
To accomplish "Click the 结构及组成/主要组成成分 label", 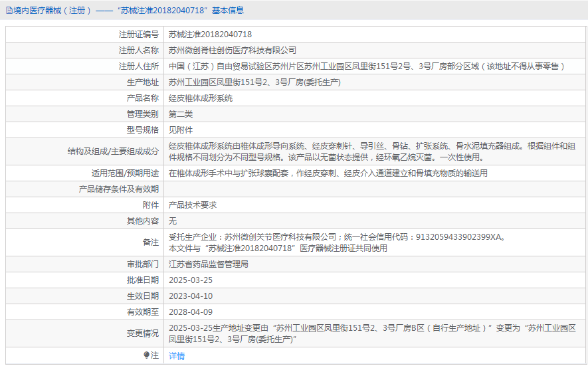I will tap(113, 151).
